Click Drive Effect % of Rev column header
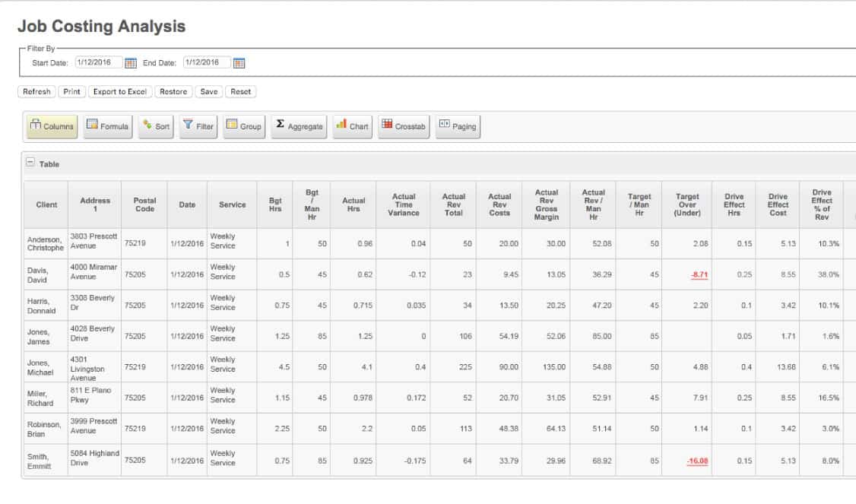856x504 pixels. click(x=822, y=204)
